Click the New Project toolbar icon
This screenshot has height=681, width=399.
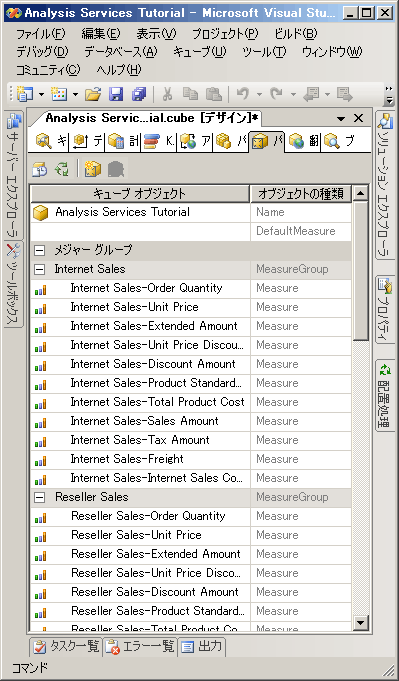pyautogui.click(x=25, y=94)
